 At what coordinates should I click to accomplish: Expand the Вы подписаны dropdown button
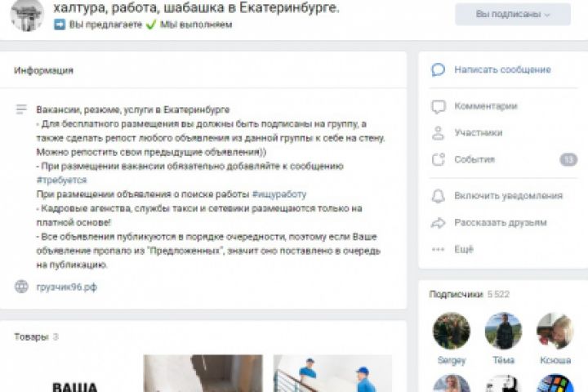coord(513,14)
